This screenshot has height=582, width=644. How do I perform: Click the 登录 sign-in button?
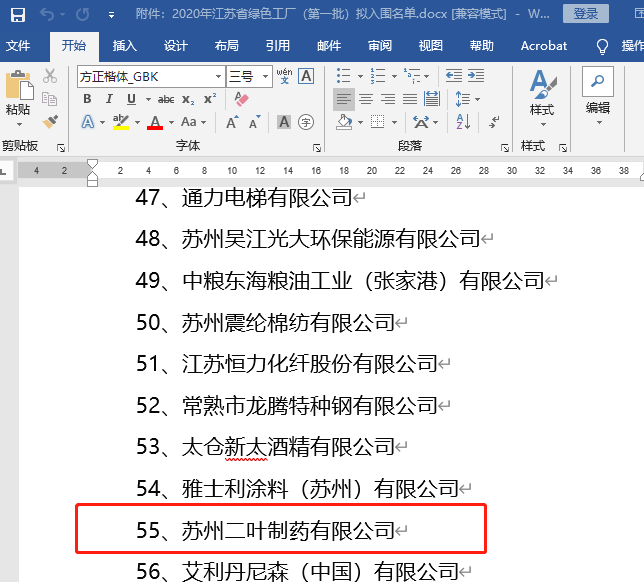coord(586,14)
